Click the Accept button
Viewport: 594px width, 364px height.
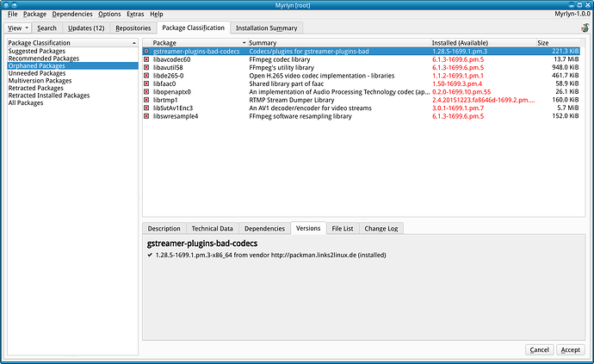coord(571,349)
